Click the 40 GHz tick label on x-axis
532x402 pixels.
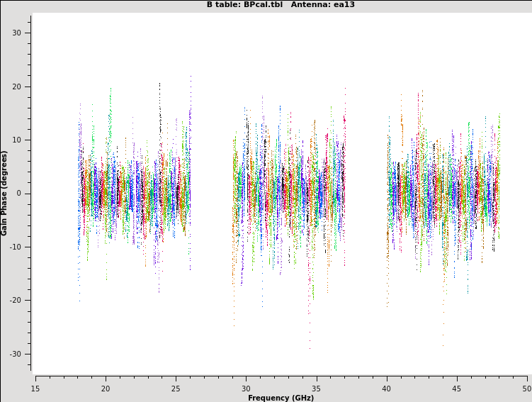coord(387,388)
